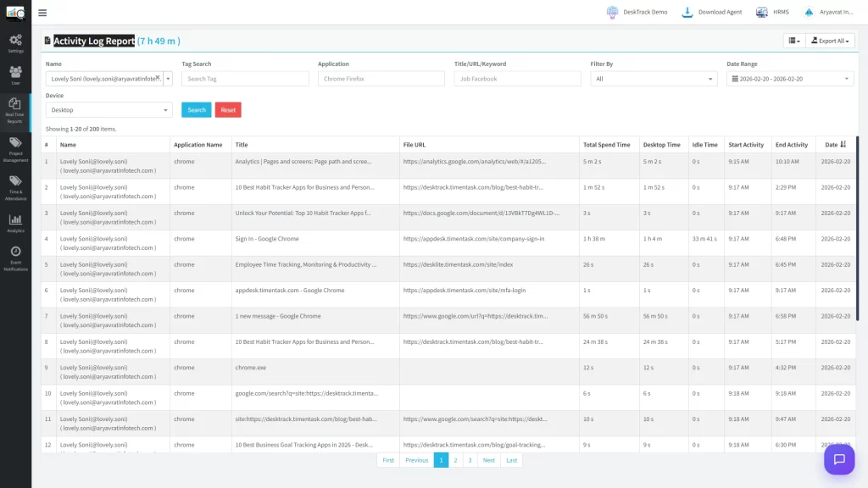
Task: Open the User sidebar section
Action: 15,75
